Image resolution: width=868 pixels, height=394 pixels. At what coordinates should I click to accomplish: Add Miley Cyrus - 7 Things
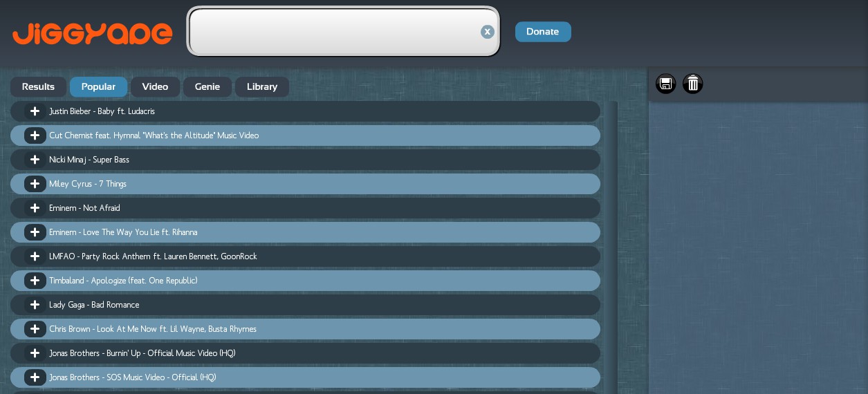point(35,184)
